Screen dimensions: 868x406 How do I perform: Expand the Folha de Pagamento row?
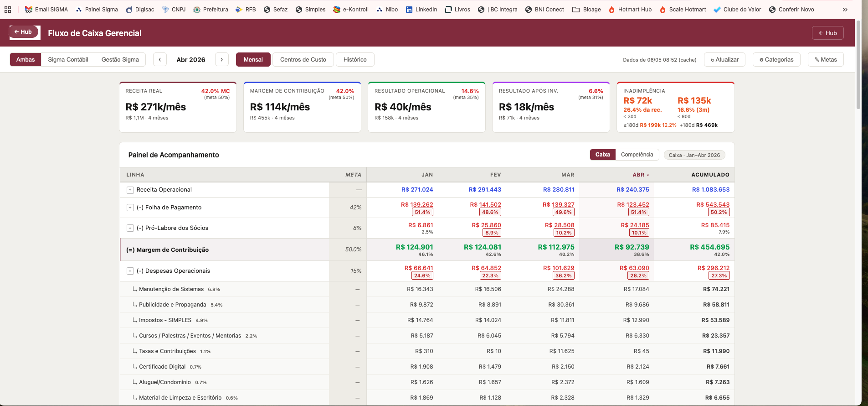[x=130, y=208]
